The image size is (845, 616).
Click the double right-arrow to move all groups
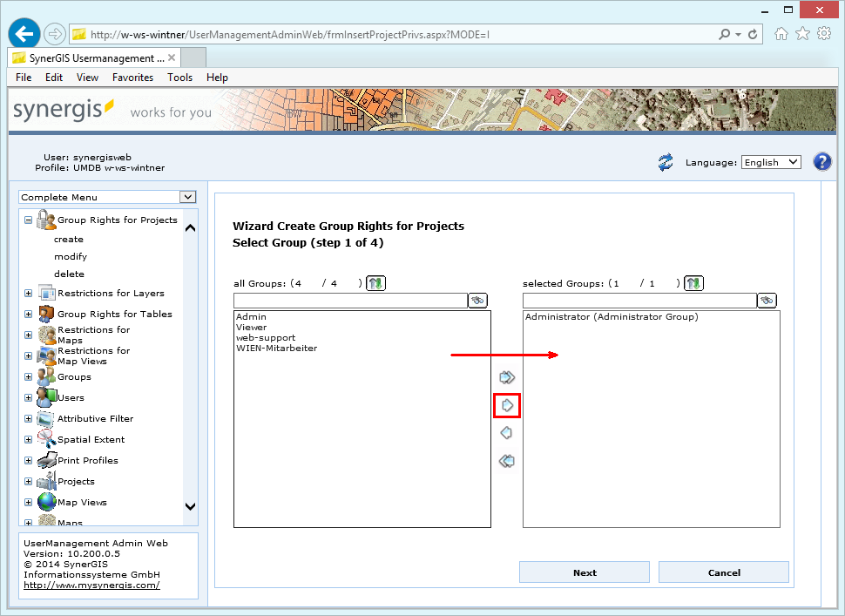point(506,376)
